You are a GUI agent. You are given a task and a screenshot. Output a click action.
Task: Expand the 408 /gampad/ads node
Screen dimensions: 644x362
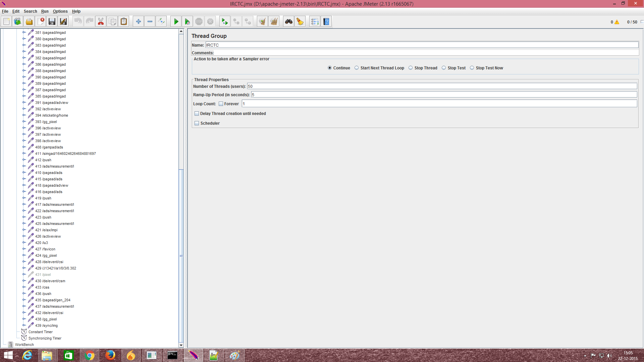24,147
